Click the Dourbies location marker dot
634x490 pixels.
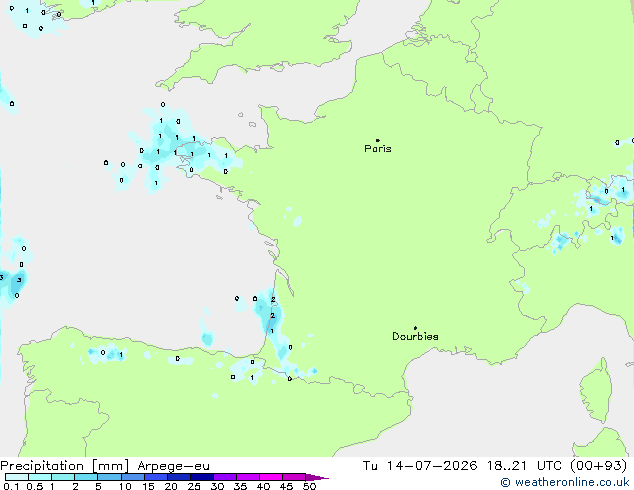[x=415, y=328]
